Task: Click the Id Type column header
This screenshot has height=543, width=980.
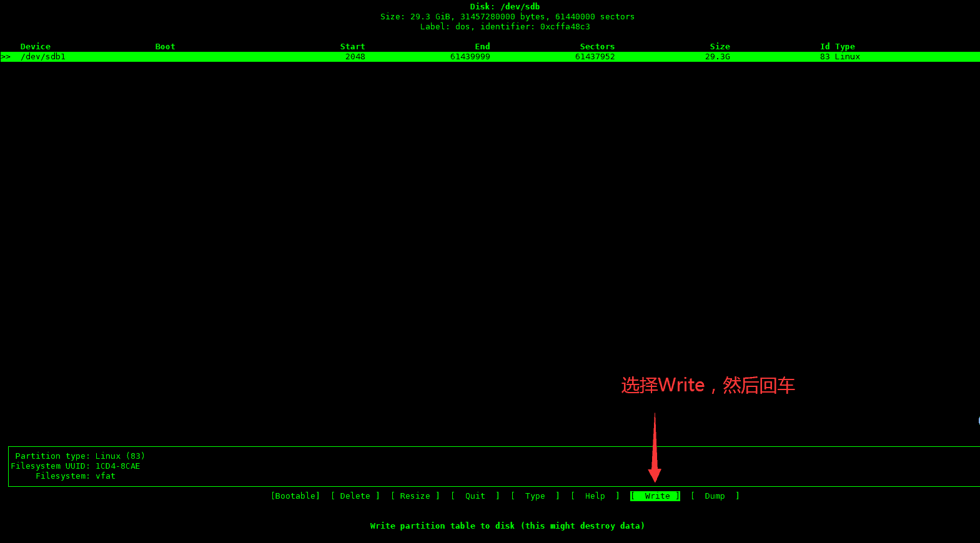Action: 838,47
